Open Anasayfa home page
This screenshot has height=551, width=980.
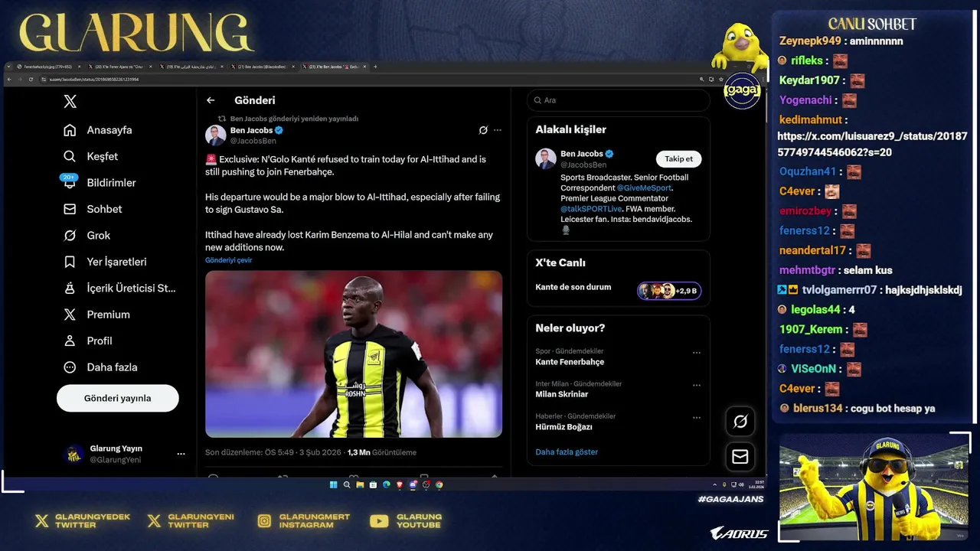98,130
